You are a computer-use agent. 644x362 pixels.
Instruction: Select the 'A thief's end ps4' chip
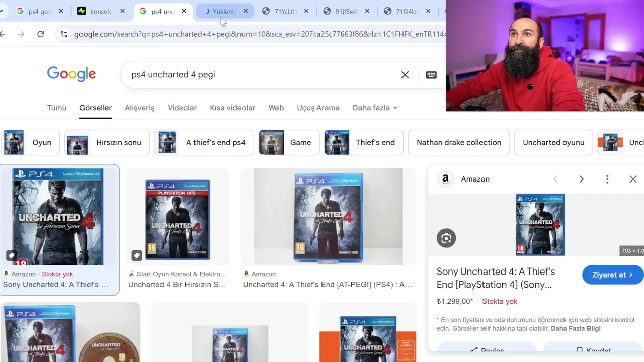(204, 143)
